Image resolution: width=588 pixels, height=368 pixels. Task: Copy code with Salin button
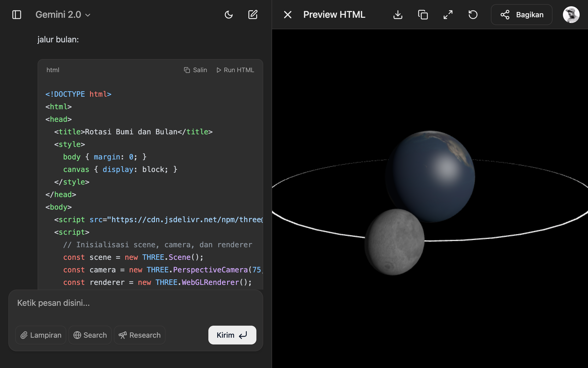pos(196,70)
